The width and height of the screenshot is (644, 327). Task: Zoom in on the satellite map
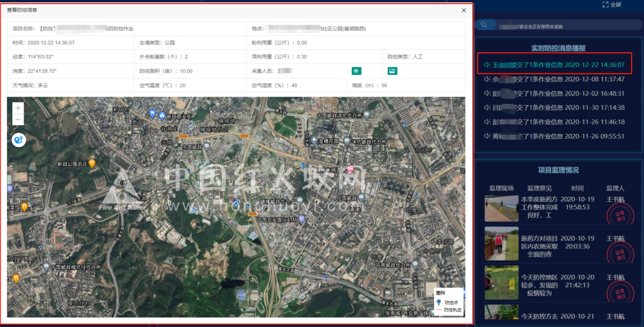pos(18,108)
